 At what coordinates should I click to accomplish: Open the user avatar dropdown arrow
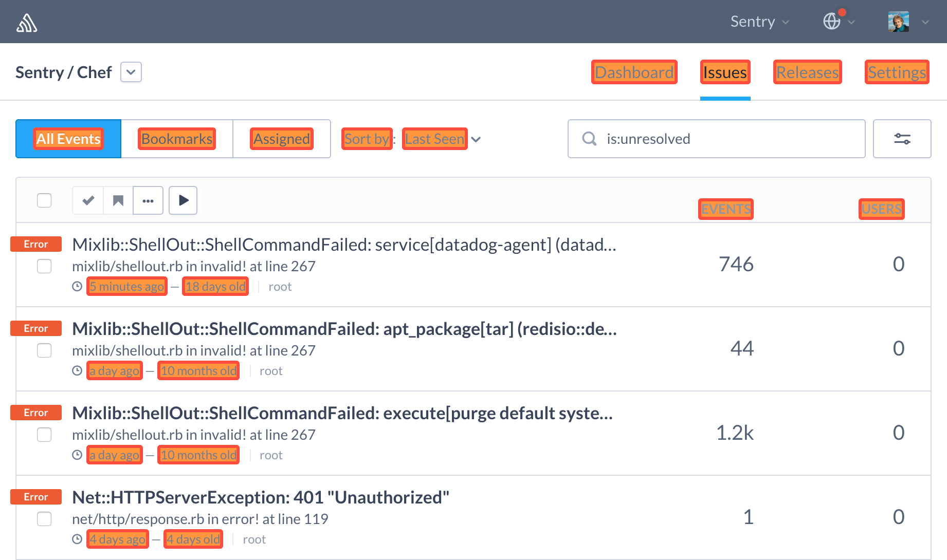(x=925, y=22)
